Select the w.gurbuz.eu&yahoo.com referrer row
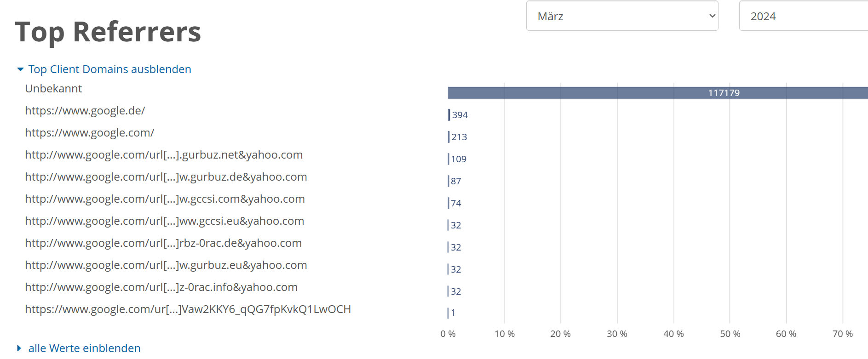Viewport: 868px width, 359px height. click(x=166, y=265)
